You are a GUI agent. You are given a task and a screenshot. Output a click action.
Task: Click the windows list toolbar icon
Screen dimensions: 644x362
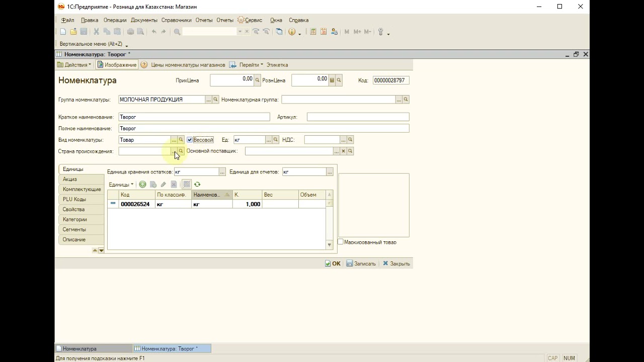279,32
